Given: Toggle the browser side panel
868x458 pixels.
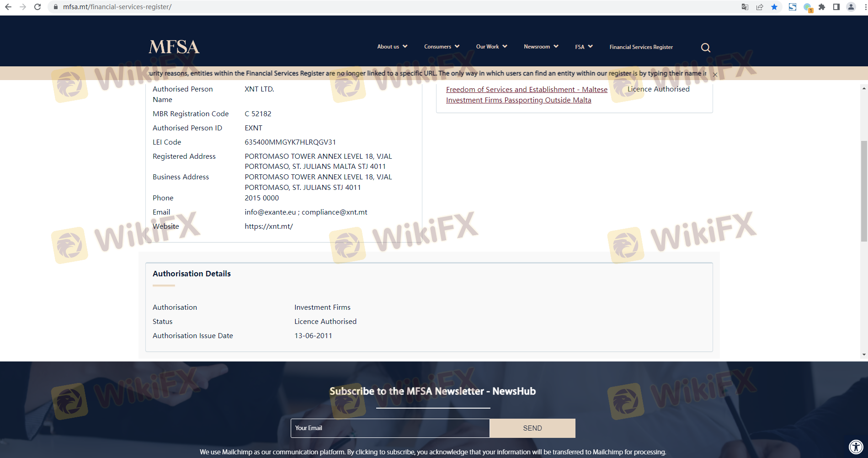Looking at the screenshot, I should 836,7.
